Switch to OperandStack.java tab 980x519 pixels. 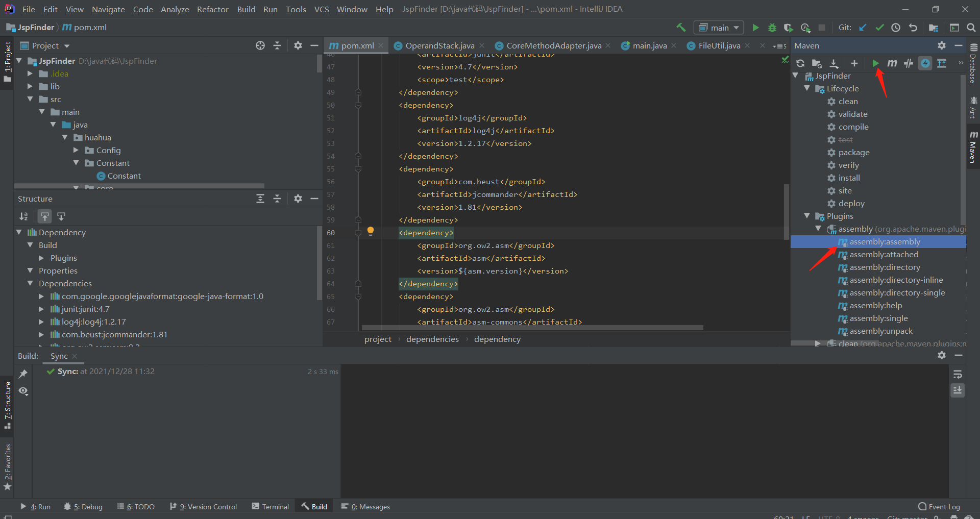click(439, 45)
